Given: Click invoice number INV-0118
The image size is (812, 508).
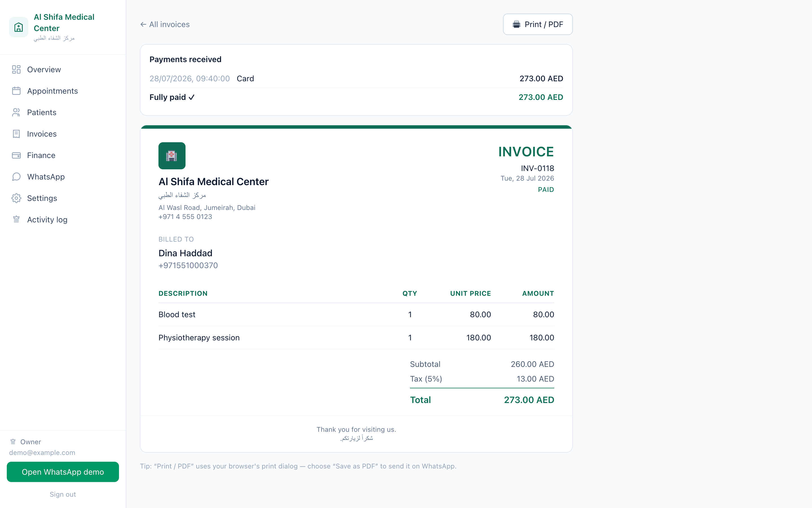Looking at the screenshot, I should [537, 168].
